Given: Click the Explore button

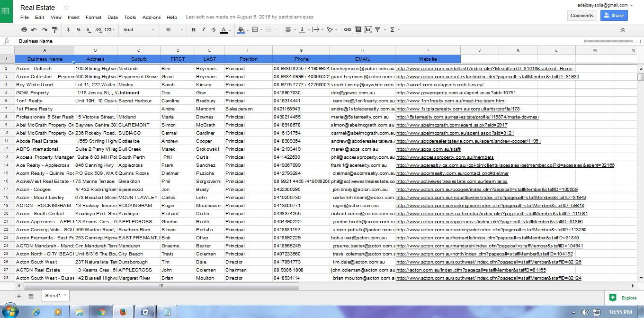Looking at the screenshot, I should pyautogui.click(x=623, y=298).
